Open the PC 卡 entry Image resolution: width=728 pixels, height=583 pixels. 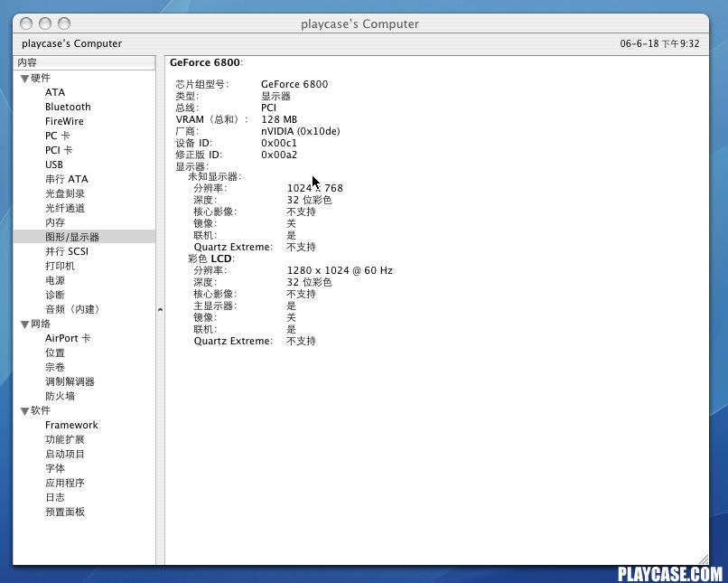[57, 136]
